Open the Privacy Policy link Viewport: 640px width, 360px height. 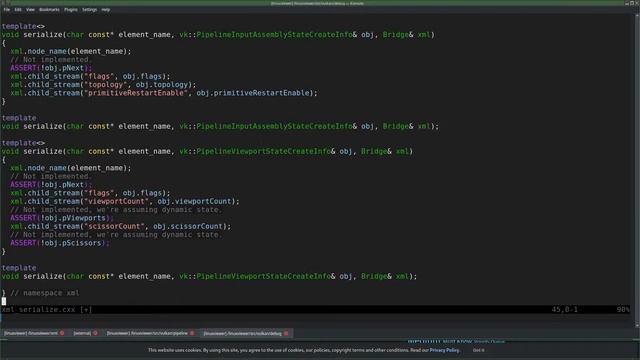pyautogui.click(x=444, y=350)
